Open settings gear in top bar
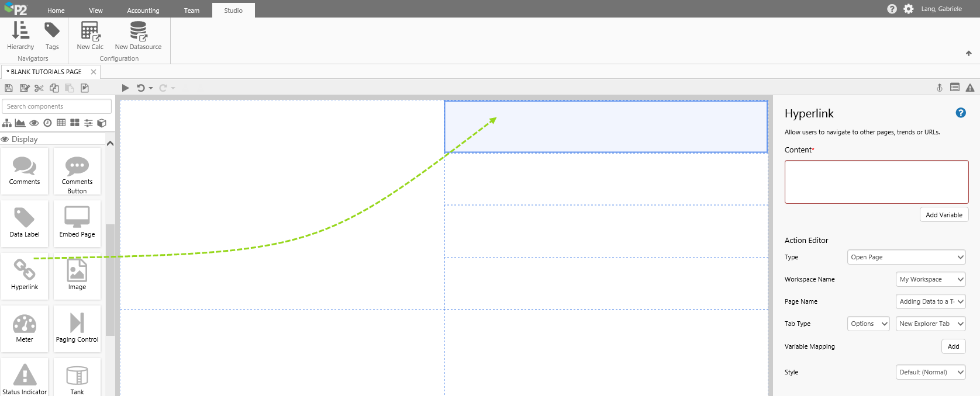Viewport: 980px width, 396px height. point(908,9)
